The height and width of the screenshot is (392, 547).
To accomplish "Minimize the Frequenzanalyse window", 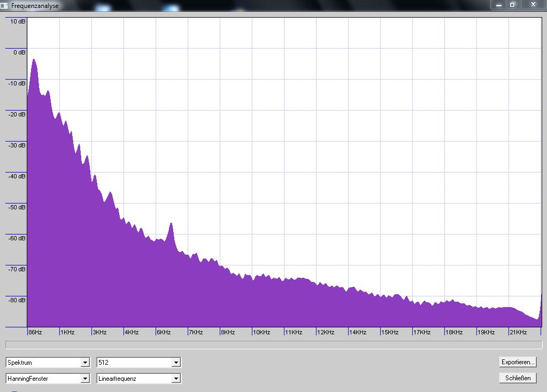I will click(499, 5).
